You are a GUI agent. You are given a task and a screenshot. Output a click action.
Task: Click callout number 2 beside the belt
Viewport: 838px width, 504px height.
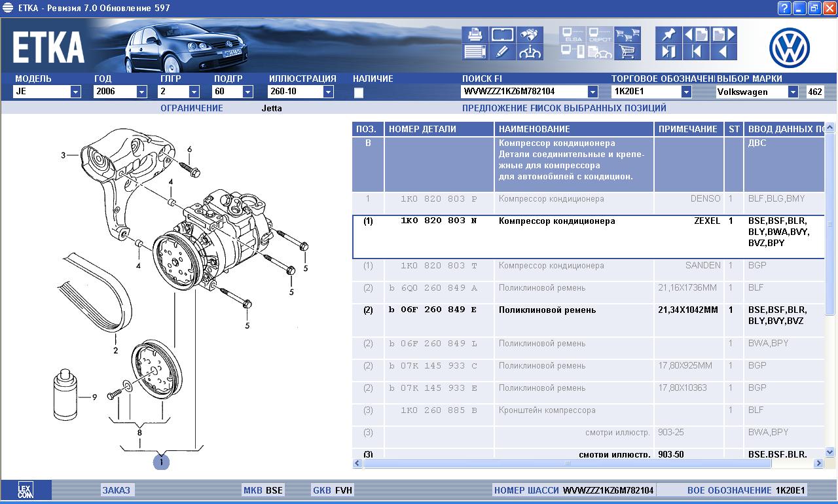(x=116, y=351)
